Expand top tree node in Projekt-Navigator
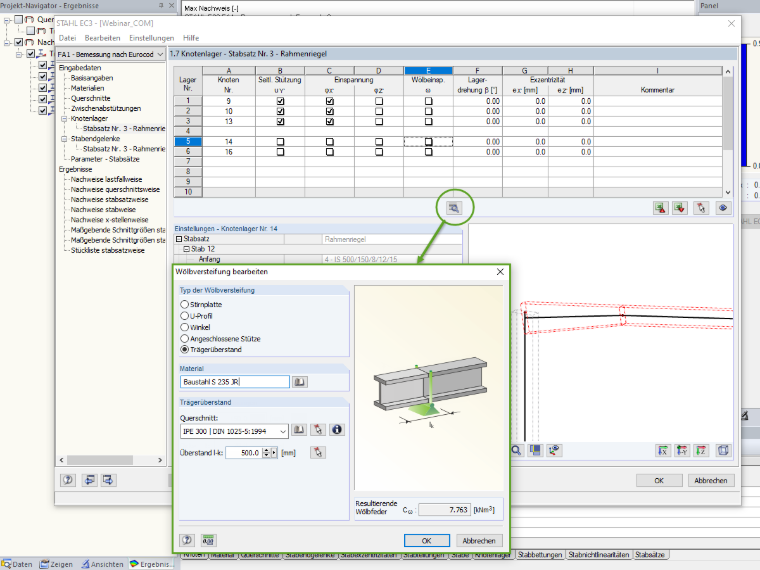Viewport: 760px width, 570px height. pyautogui.click(x=7, y=20)
